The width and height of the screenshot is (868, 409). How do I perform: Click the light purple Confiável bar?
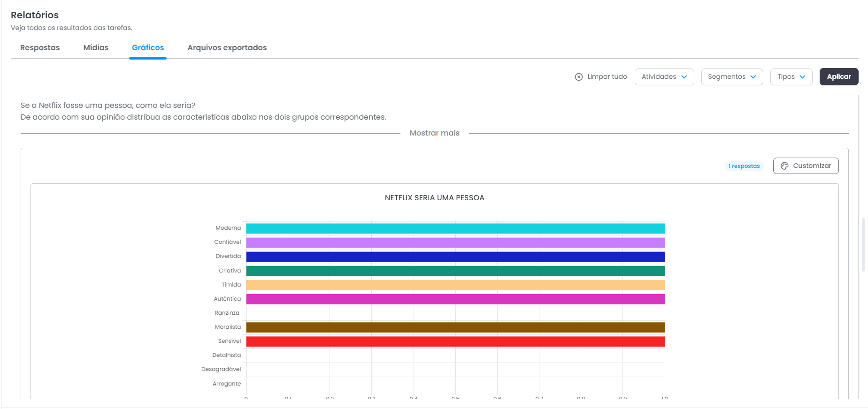pos(455,242)
